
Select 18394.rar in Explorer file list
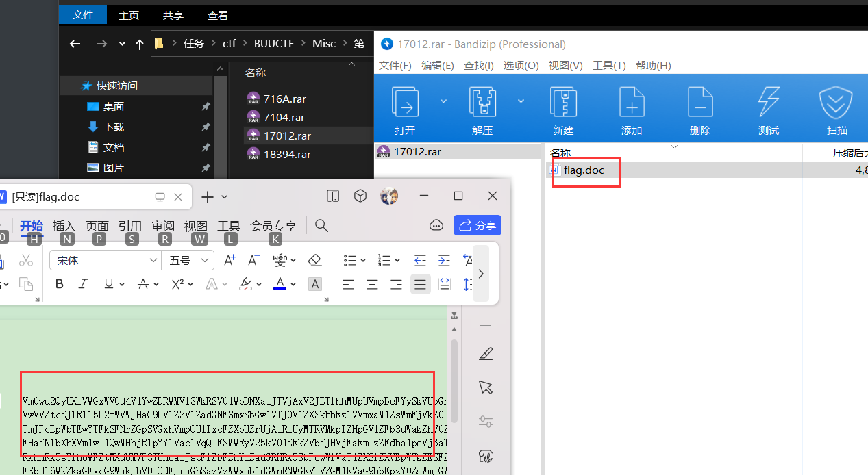[288, 154]
